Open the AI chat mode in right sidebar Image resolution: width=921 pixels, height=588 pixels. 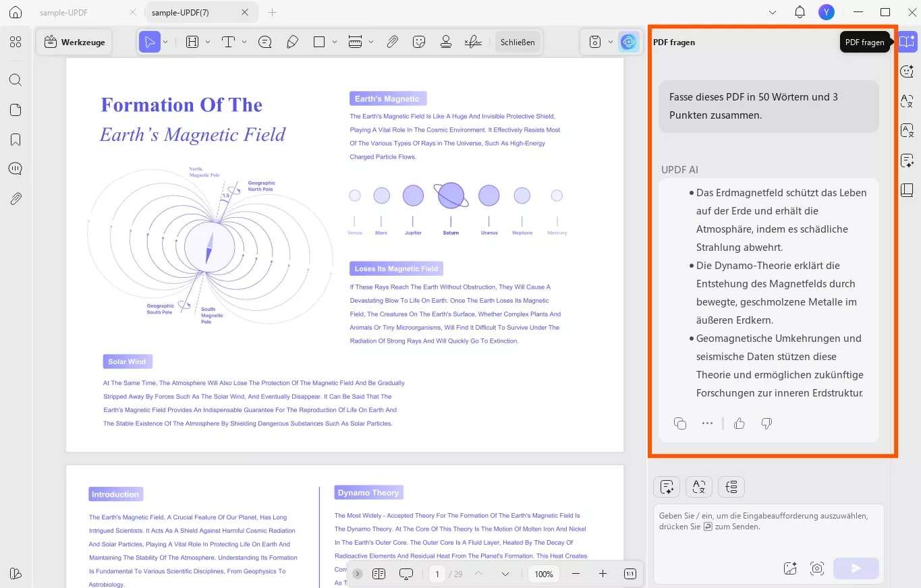[x=908, y=71]
